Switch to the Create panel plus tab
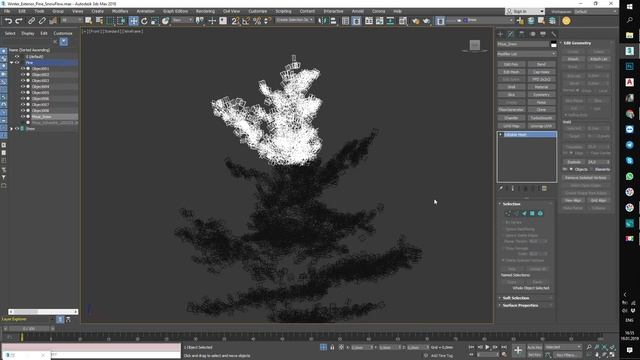Screen dimensions: 640x360 (500, 34)
